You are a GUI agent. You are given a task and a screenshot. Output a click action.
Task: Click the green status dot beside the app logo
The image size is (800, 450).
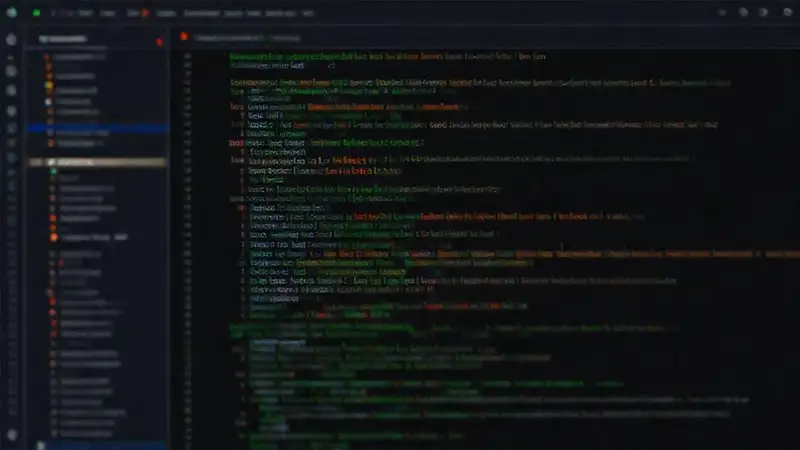tap(36, 13)
